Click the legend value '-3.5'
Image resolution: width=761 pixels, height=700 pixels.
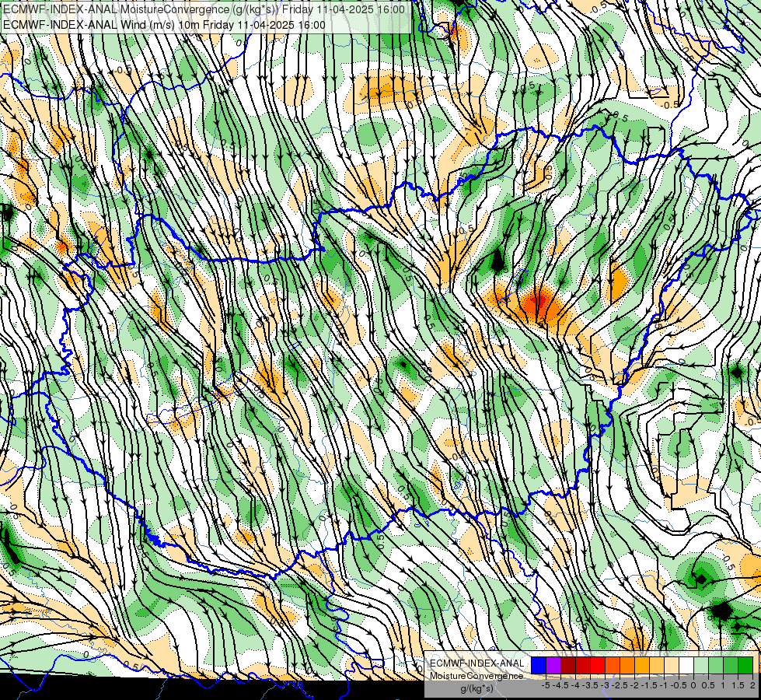tap(591, 685)
